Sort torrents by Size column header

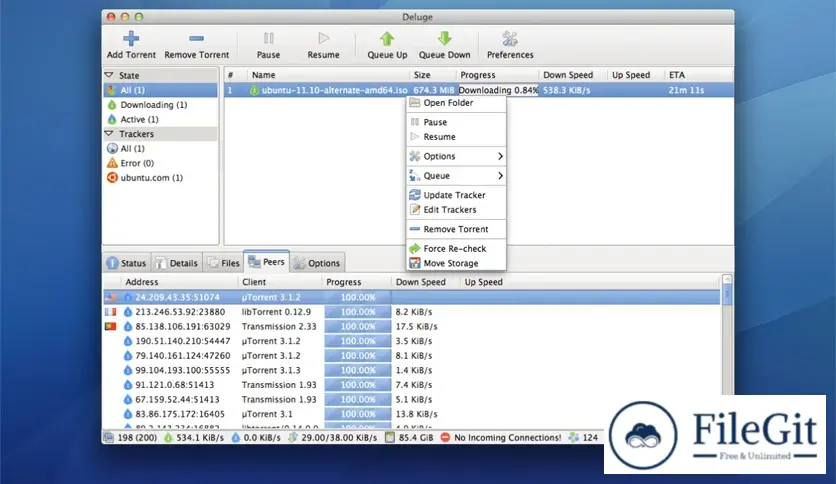432,75
